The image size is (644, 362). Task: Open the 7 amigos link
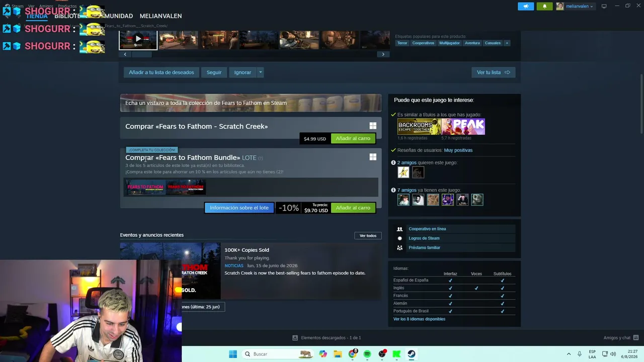[407, 191]
